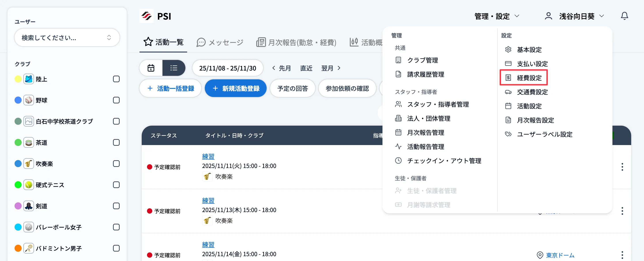Select the list view icon
Image resolution: width=644 pixels, height=261 pixels.
pyautogui.click(x=174, y=68)
